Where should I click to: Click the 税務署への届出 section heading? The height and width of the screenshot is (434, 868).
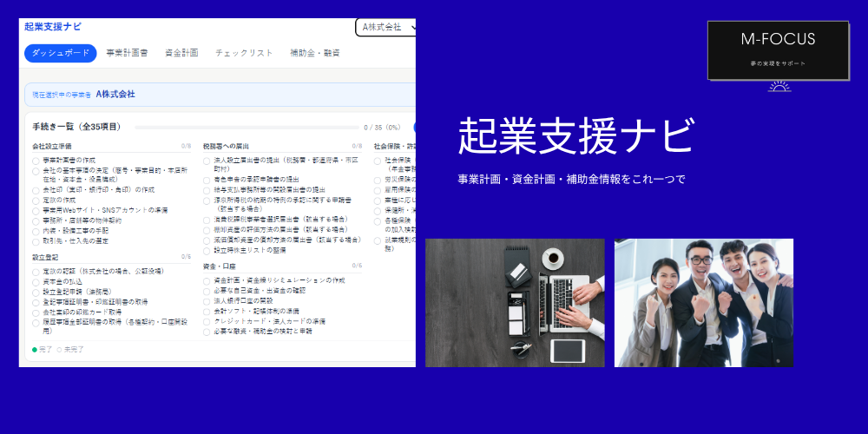click(x=226, y=147)
